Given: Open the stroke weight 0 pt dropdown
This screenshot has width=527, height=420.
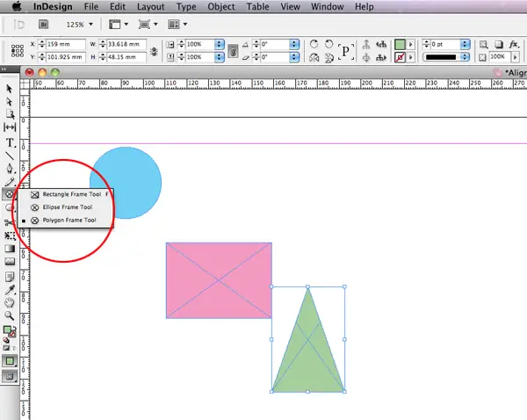Looking at the screenshot, I should (x=465, y=45).
